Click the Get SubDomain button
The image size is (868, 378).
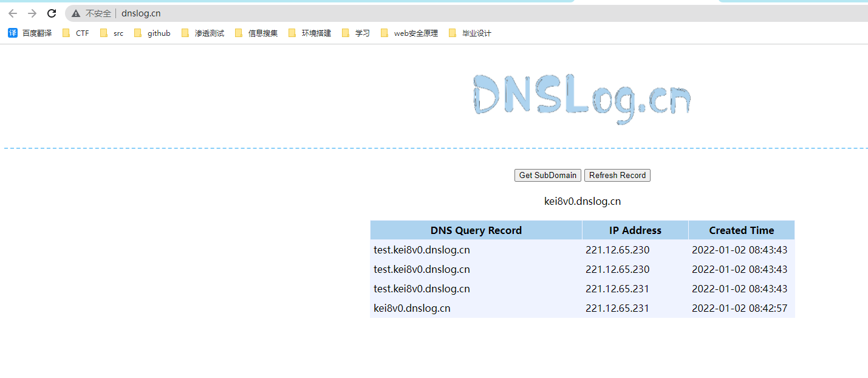point(548,175)
